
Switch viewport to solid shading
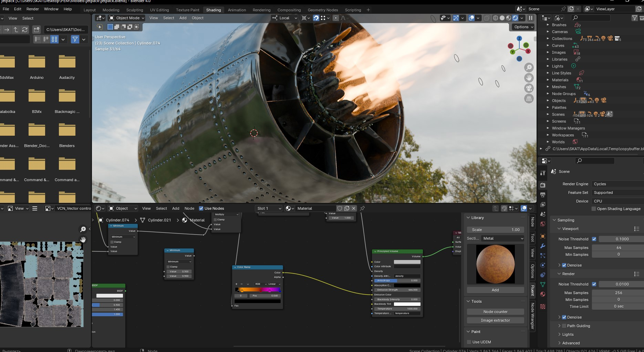[502, 18]
